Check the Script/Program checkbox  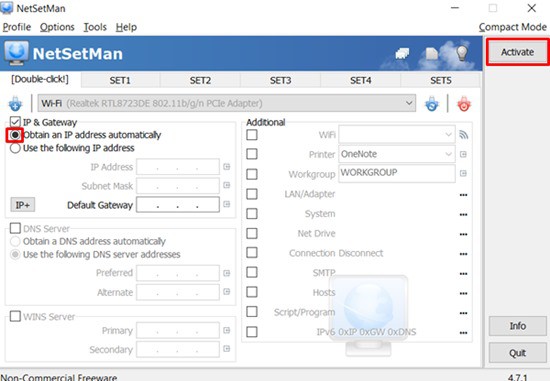(x=252, y=312)
